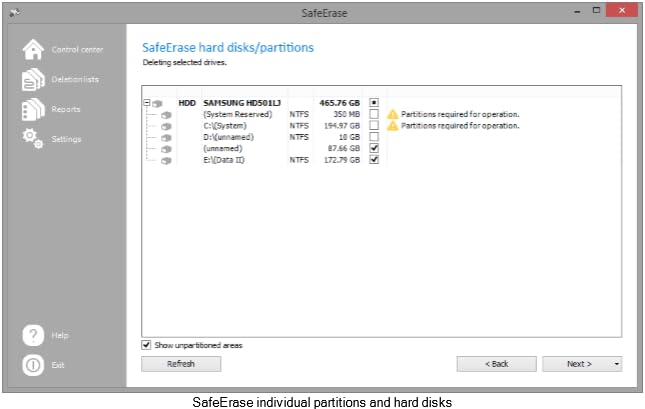This screenshot has height=409, width=645.
Task: Click the warning icon for C:\(System)
Action: tap(393, 125)
